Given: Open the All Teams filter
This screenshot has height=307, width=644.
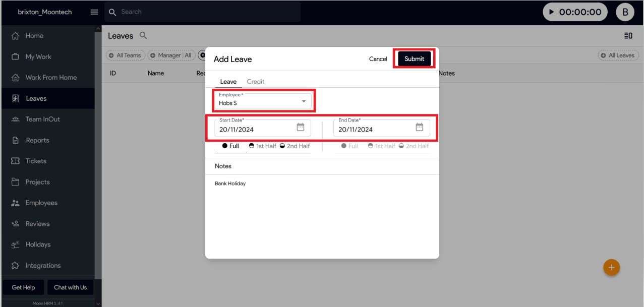Looking at the screenshot, I should pyautogui.click(x=125, y=55).
